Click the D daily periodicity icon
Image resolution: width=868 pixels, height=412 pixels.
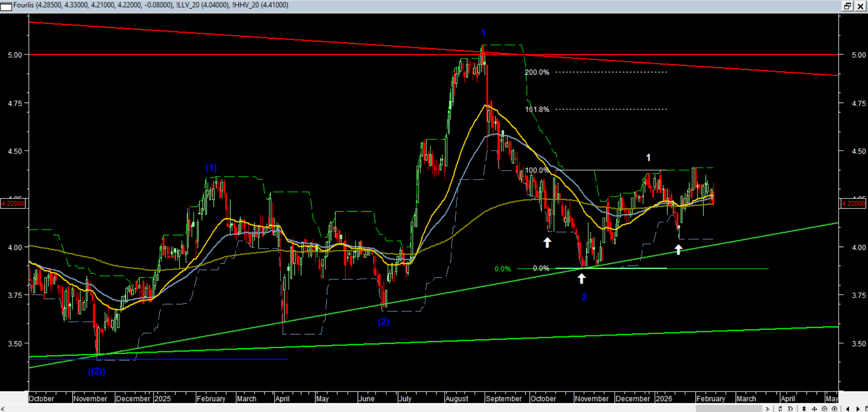(790, 409)
